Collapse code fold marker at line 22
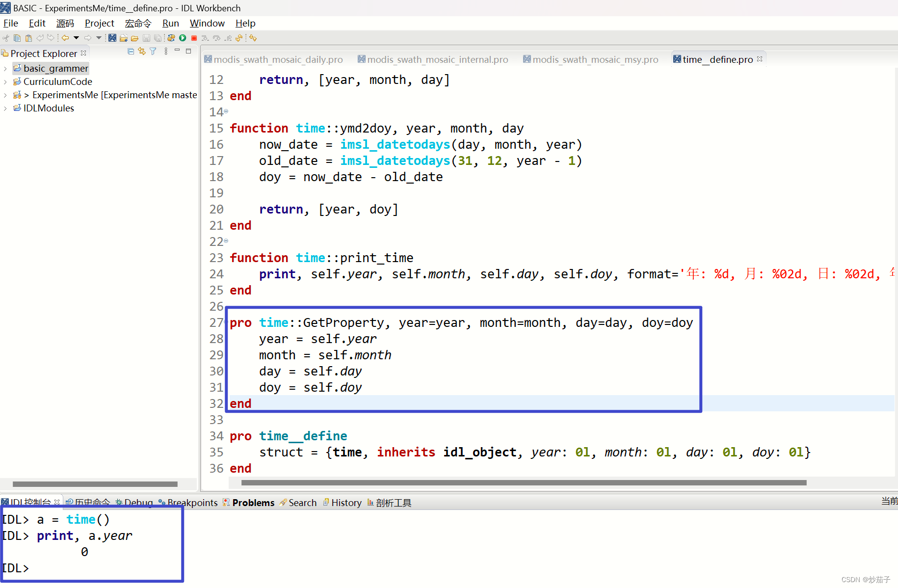The width and height of the screenshot is (898, 588). 226,241
